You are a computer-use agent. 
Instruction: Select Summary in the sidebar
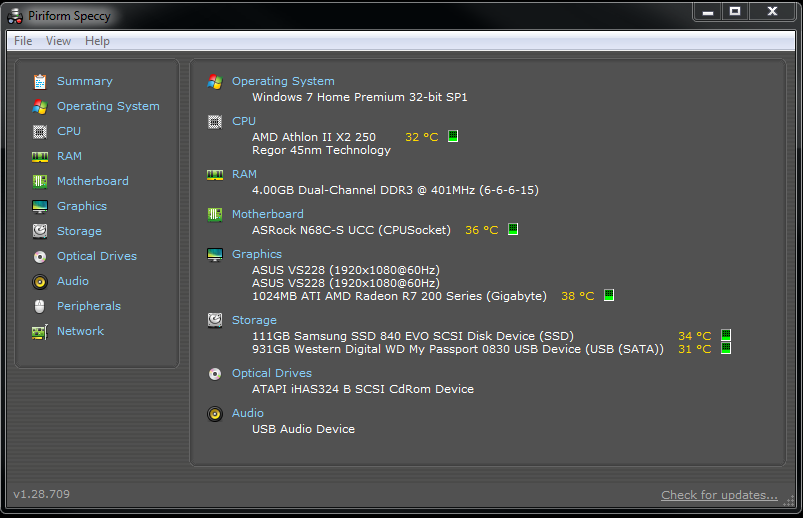84,81
